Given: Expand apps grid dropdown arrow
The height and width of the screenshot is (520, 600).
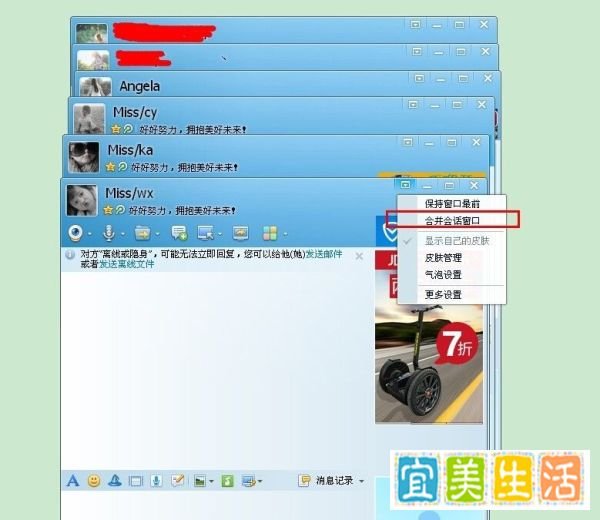Looking at the screenshot, I should click(x=285, y=234).
